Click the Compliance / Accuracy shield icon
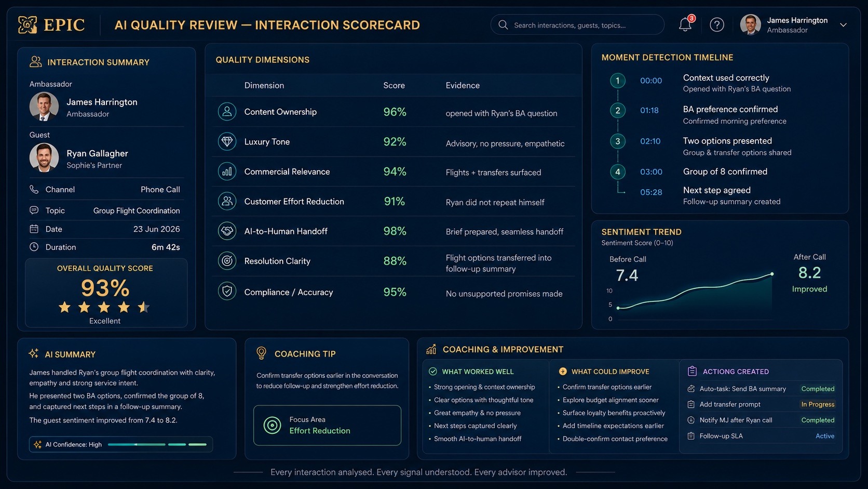This screenshot has width=868, height=489. tap(227, 292)
